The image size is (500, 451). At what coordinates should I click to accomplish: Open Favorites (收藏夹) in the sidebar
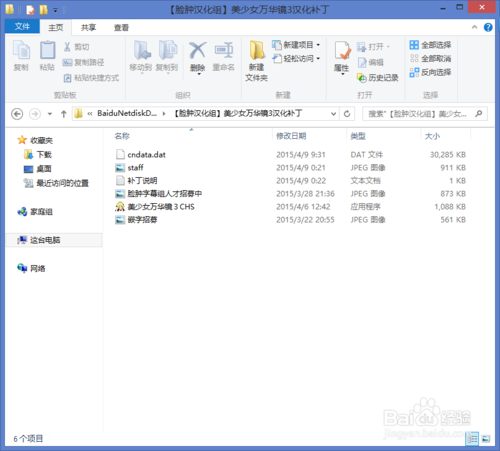pos(35,140)
